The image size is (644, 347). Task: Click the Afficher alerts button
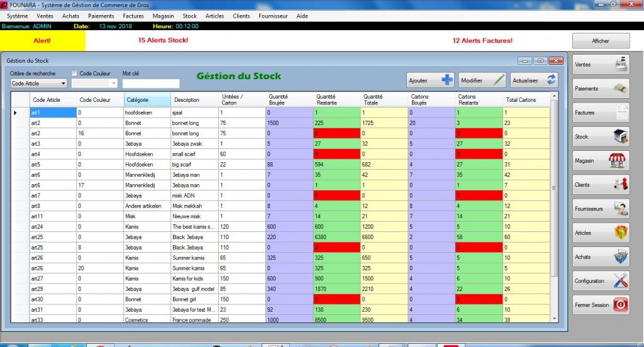[x=601, y=41]
